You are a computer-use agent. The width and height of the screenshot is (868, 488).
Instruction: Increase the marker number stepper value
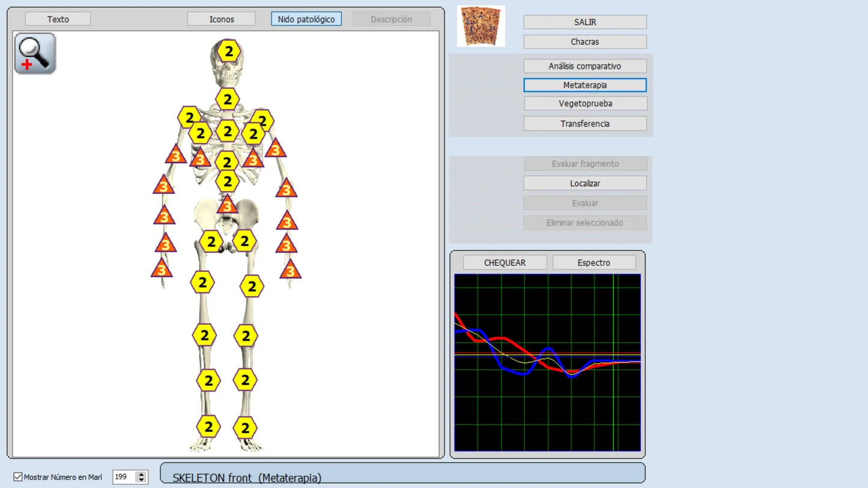pyautogui.click(x=142, y=474)
